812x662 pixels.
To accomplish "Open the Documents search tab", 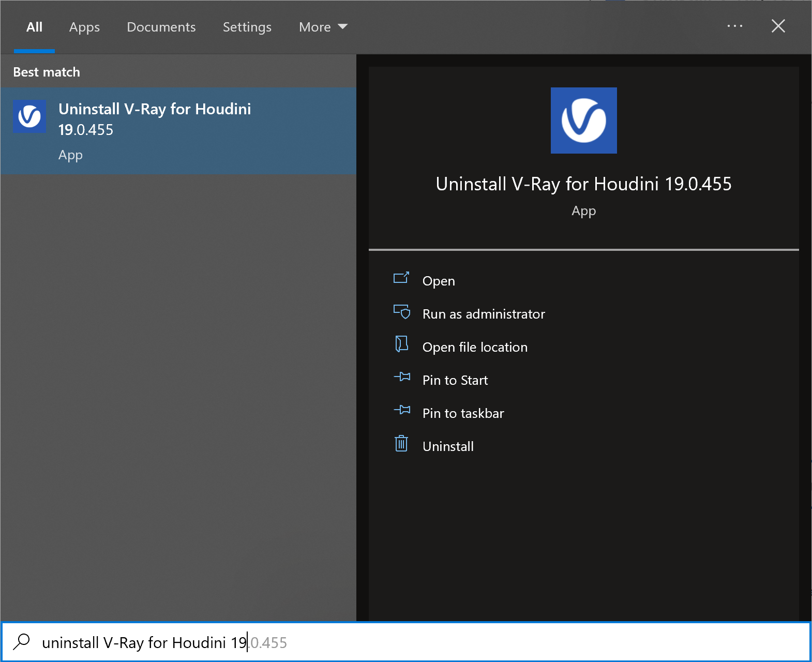I will 161,27.
